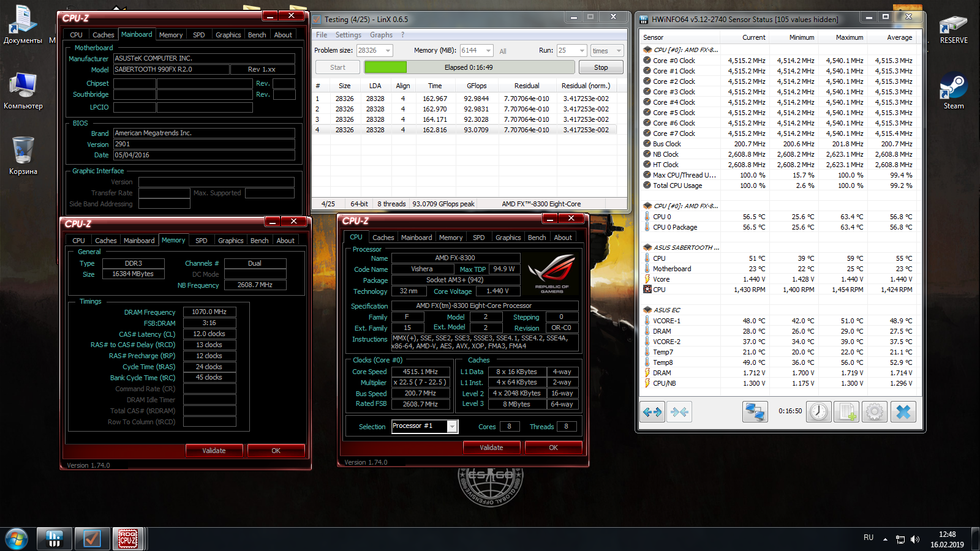Viewport: 980px width, 551px height.
Task: Open the volume speaker tray icon
Action: (x=915, y=539)
